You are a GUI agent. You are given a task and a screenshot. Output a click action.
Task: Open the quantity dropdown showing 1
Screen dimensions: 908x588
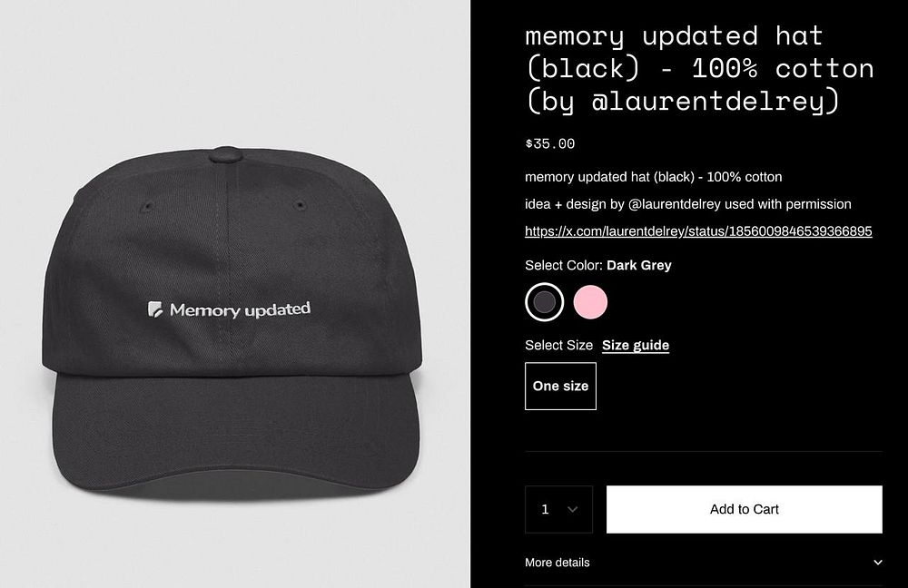pos(558,509)
